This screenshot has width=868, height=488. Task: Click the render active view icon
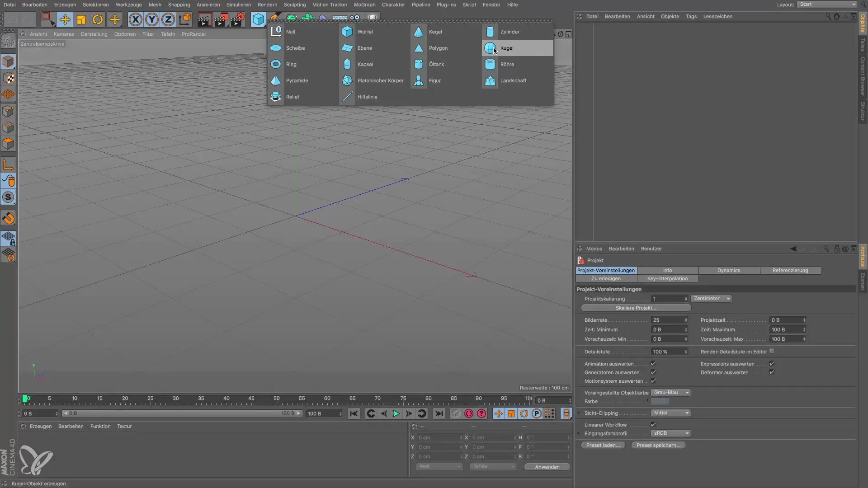click(x=204, y=19)
